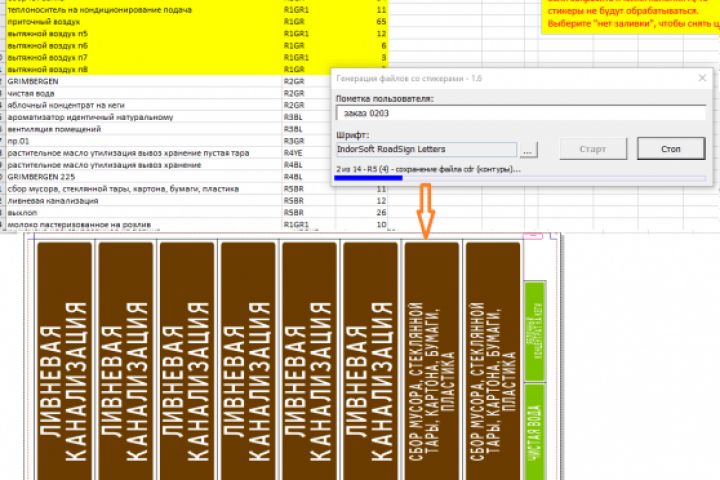The height and width of the screenshot is (480, 720).
Task: Select quantity cell showing 26
Action: point(362,213)
